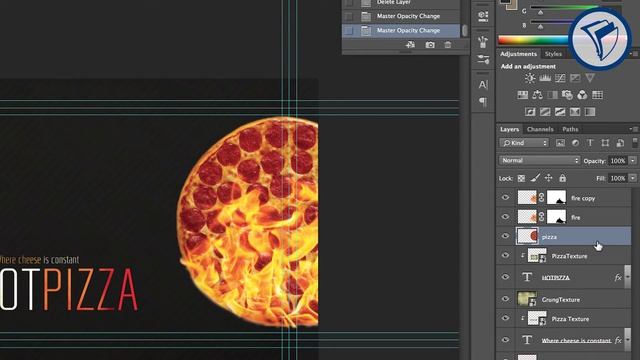Adjust the B color slider handle
Image resolution: width=640 pixels, height=360 pixels.
tap(540, 27)
